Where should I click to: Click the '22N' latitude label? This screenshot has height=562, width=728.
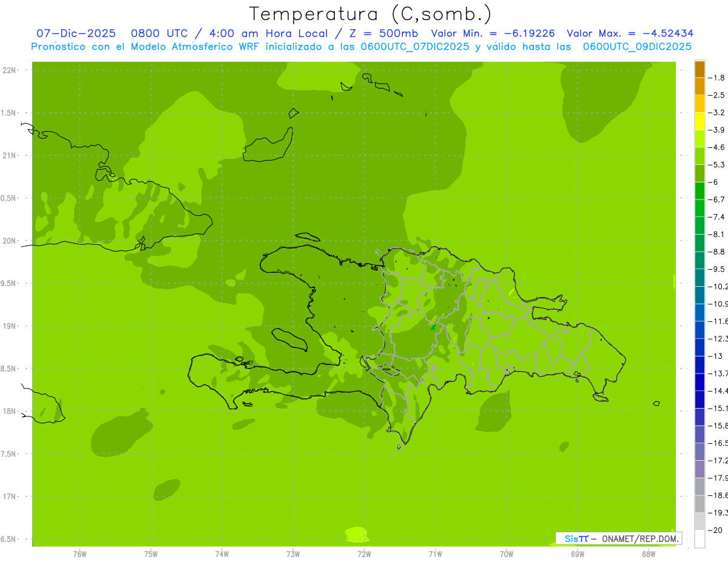point(10,70)
